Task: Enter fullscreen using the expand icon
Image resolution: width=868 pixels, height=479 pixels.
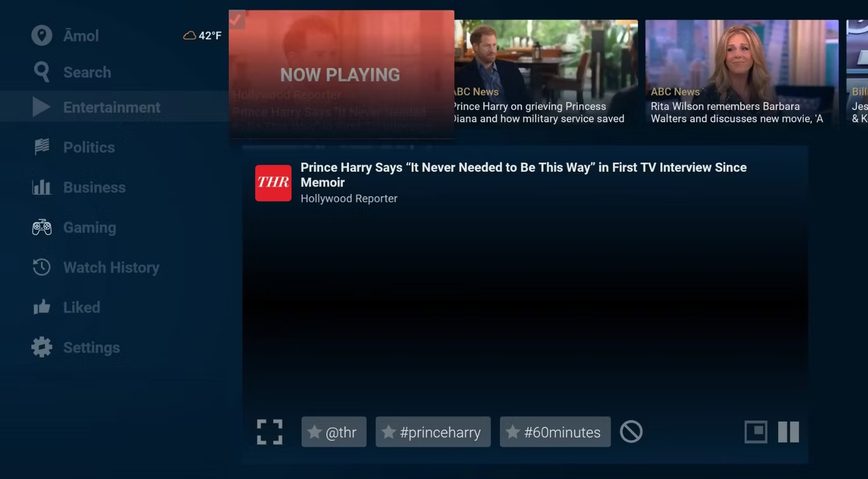Action: coord(269,432)
